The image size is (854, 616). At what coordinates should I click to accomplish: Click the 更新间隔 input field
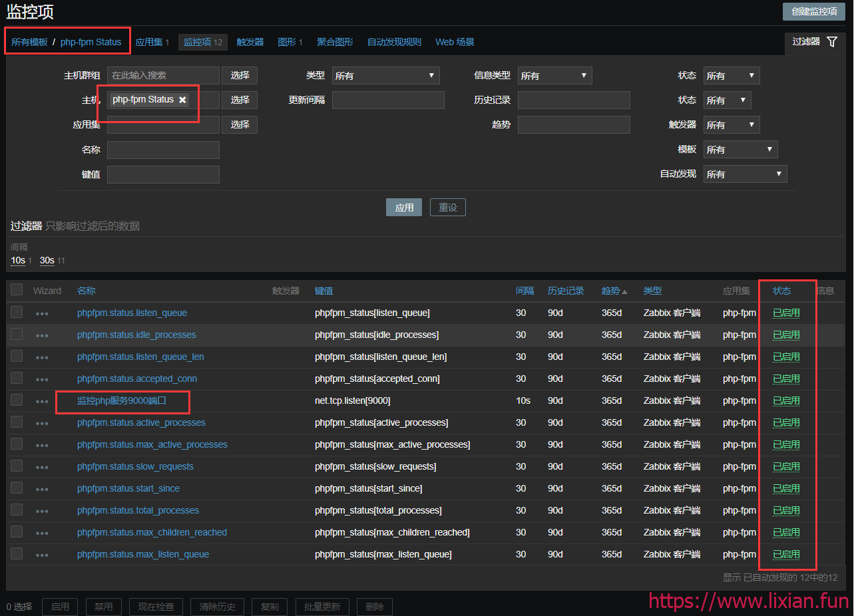point(388,100)
